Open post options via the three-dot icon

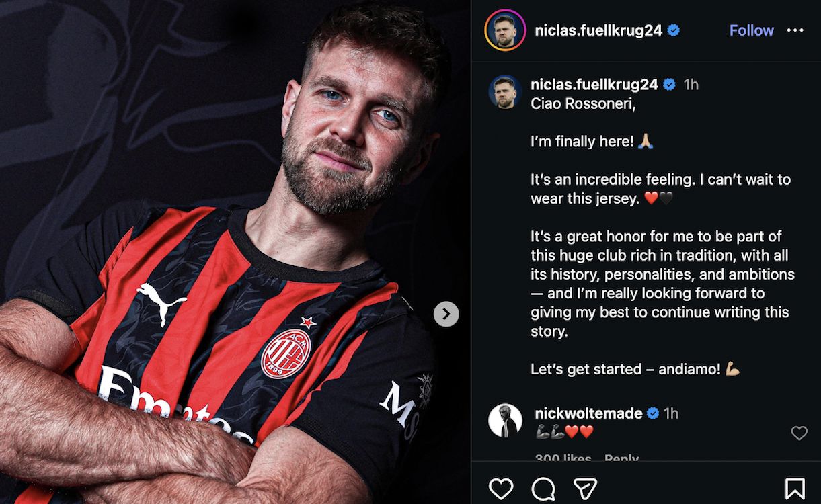[795, 30]
